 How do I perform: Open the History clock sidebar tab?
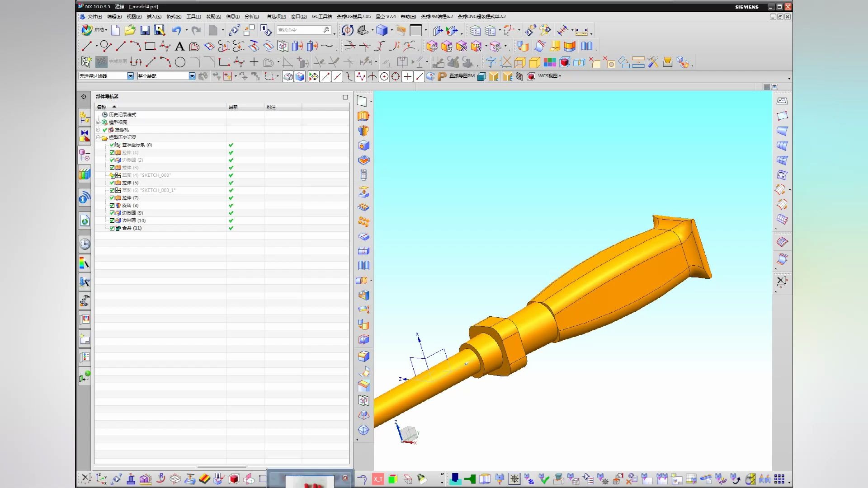tap(85, 244)
